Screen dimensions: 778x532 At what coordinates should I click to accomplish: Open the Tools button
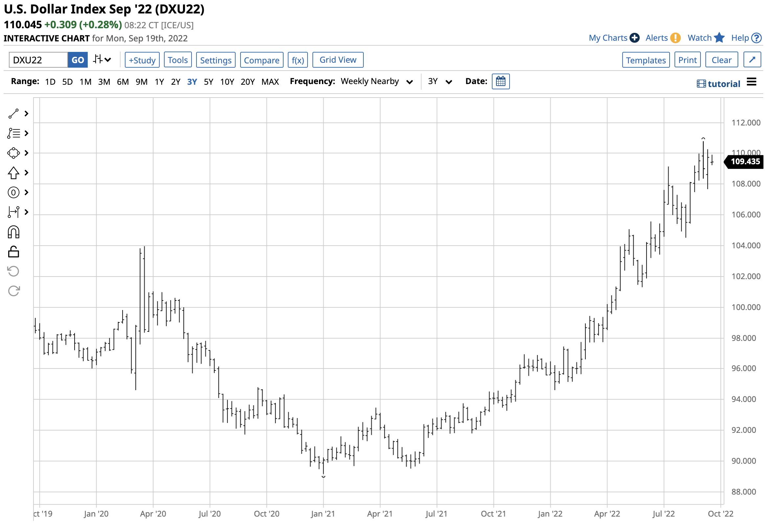(178, 60)
